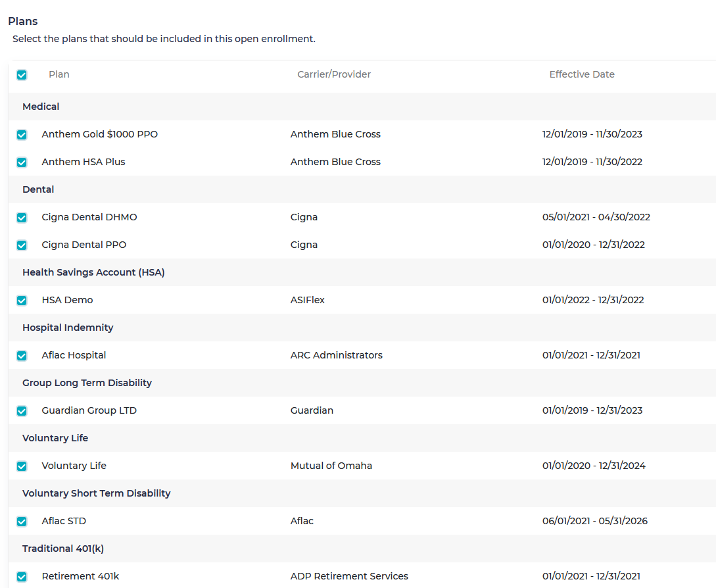
Task: Click the Carrier/Provider column header
Action: pos(333,74)
